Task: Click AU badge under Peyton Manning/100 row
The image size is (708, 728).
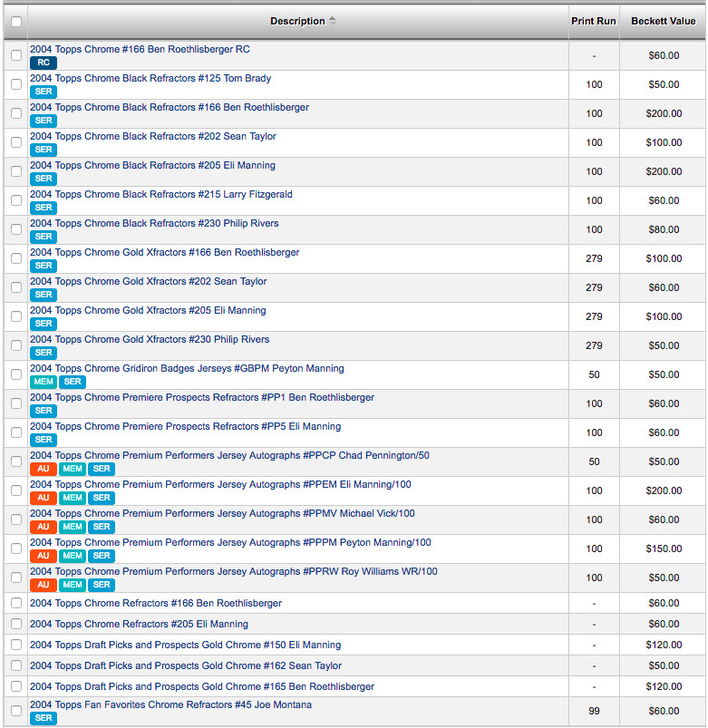Action: (44, 556)
